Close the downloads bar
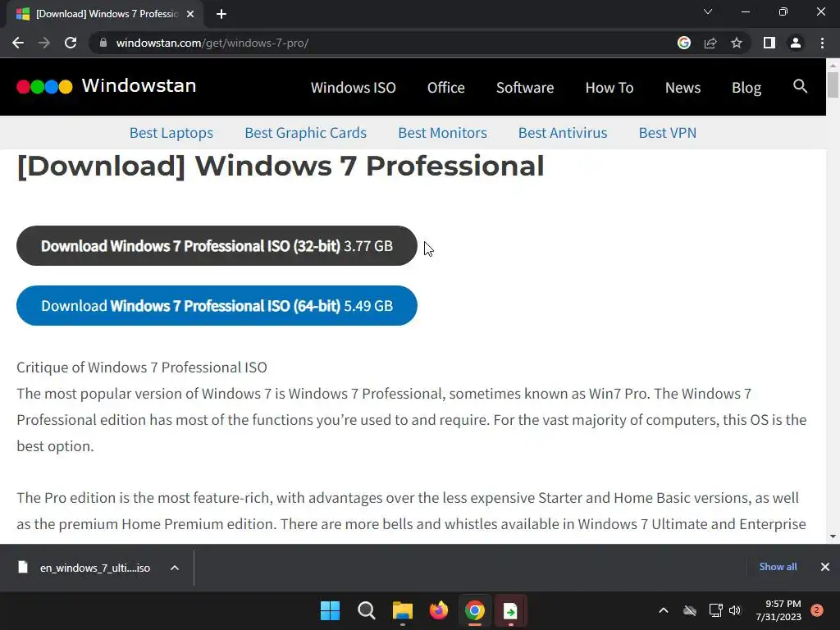 tap(825, 567)
